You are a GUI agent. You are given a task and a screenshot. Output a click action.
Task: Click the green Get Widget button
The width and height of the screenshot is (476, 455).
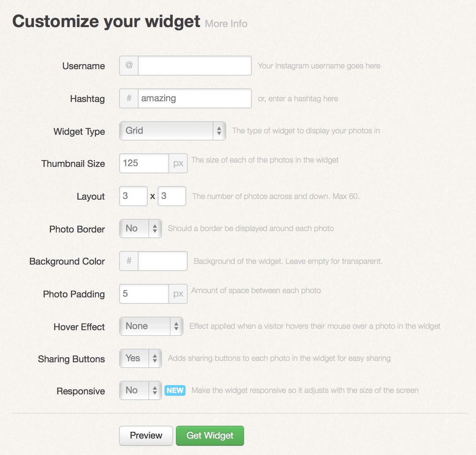pos(210,436)
